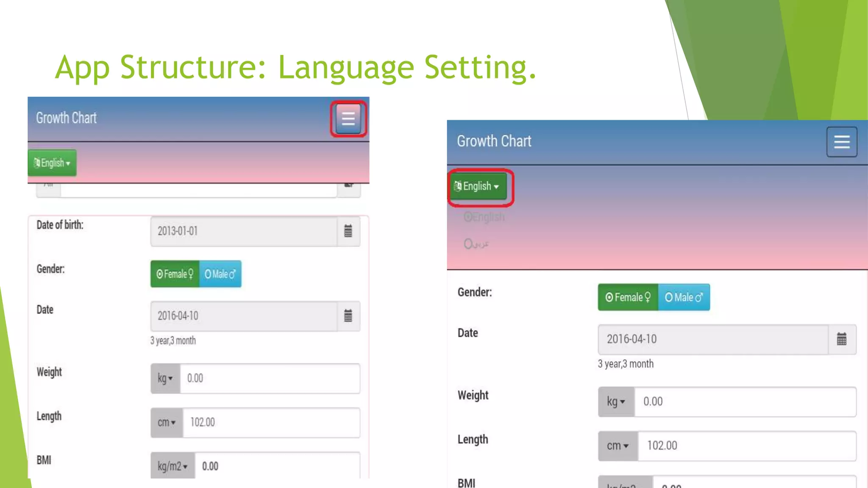Open kg weight unit dropdown in left panel
The height and width of the screenshot is (488, 868).
click(x=165, y=378)
